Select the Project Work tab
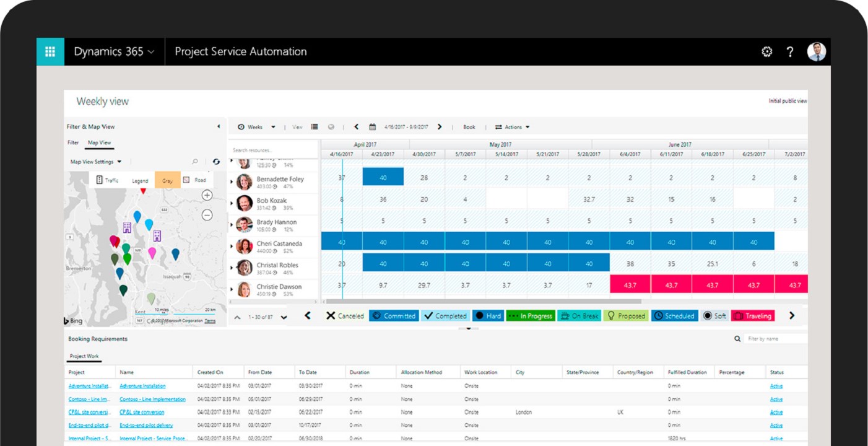Screen dimensions: 868x446 pyautogui.click(x=84, y=357)
